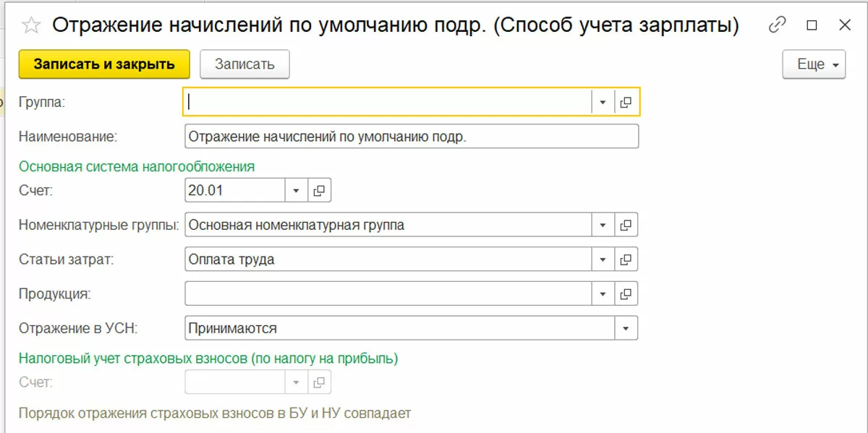Expand the Отражение в УСН dropdown
This screenshot has height=433, width=868.
click(626, 328)
